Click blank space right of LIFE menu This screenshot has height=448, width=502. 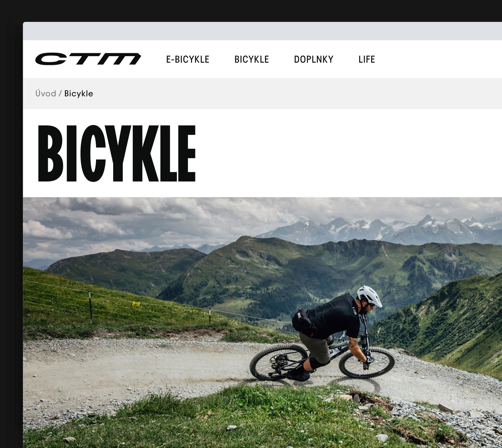tap(438, 59)
